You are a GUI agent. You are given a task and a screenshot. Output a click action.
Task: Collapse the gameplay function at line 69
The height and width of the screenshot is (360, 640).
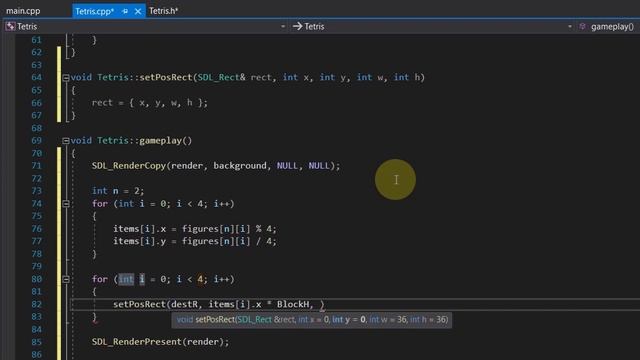click(66, 141)
